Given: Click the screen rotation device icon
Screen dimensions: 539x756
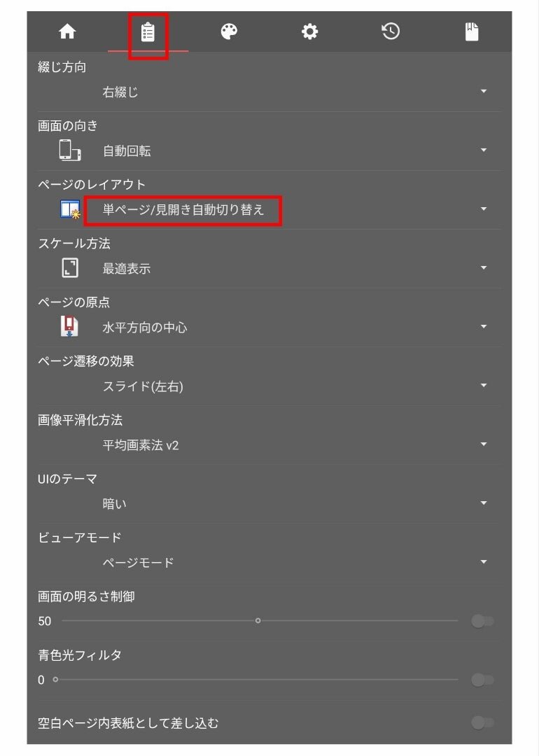Looking at the screenshot, I should pos(70,150).
